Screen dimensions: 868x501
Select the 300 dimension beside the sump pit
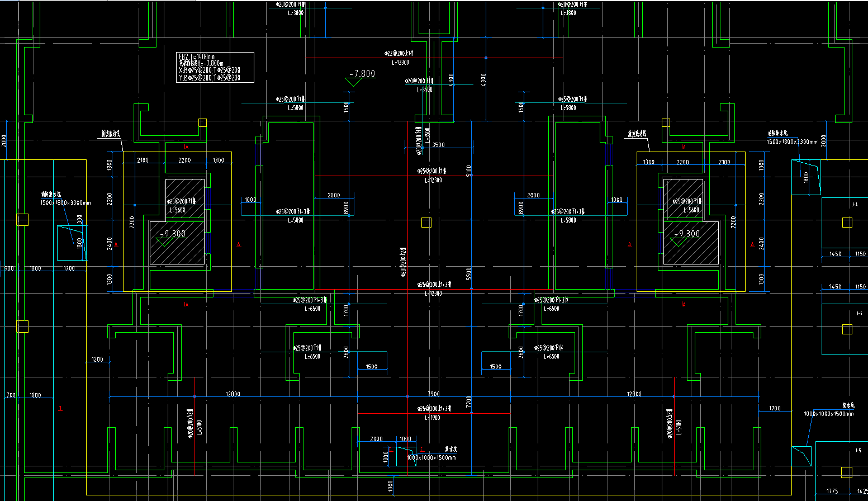point(80,219)
